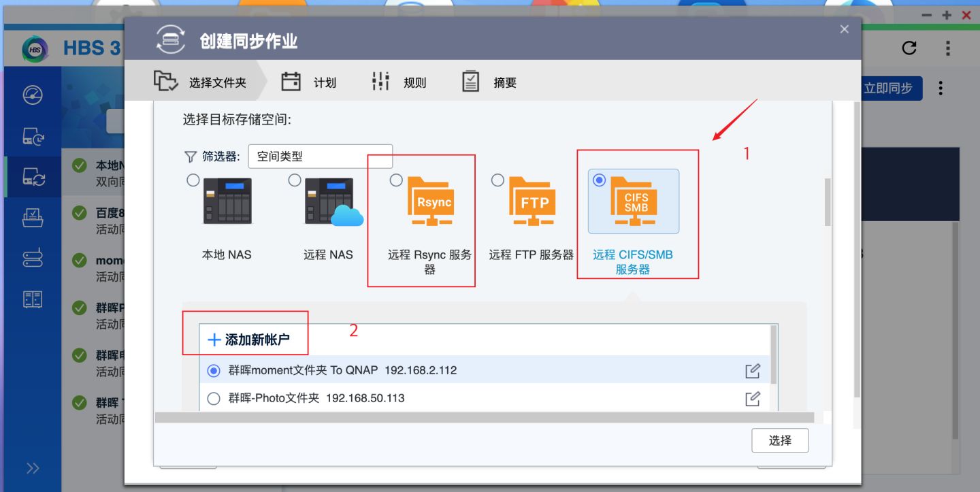Select the 群晖-Photo文件夹 account radio button
This screenshot has width=980, height=492.
tap(214, 398)
